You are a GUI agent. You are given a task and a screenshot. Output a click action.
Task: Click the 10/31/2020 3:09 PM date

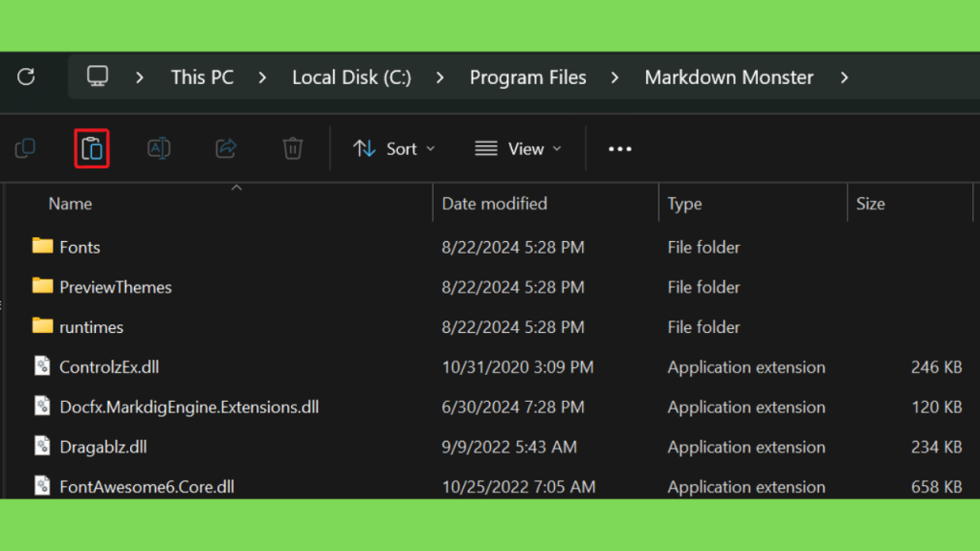click(x=518, y=367)
